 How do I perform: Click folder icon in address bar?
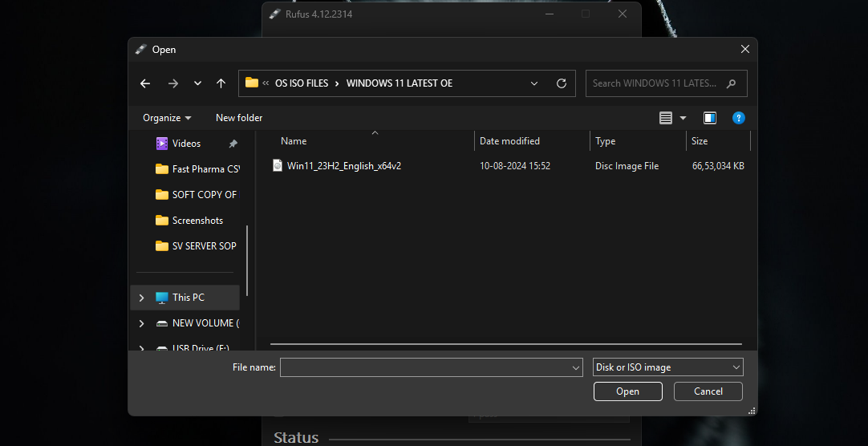pyautogui.click(x=252, y=83)
